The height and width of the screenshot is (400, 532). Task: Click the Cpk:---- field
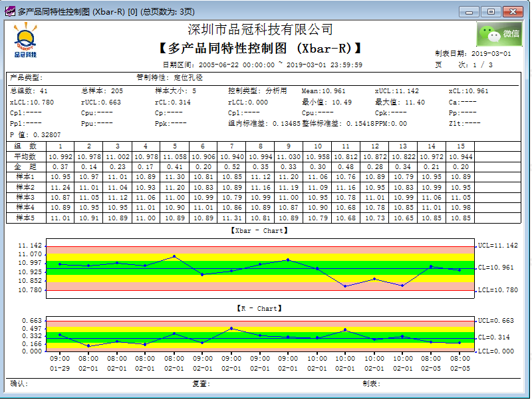(x=390, y=112)
